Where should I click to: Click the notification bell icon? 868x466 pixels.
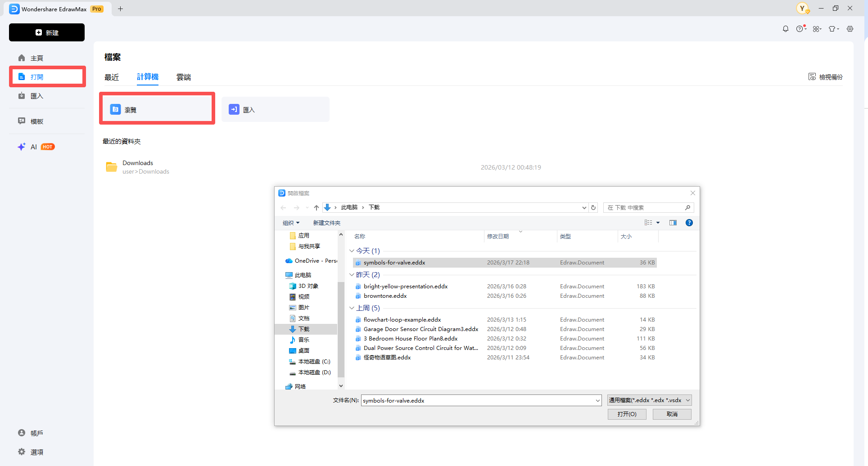(786, 29)
